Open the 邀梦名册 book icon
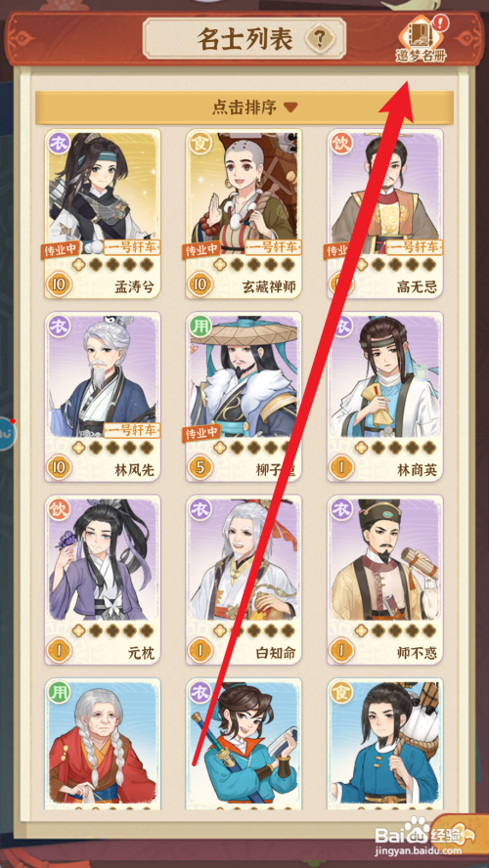489x868 pixels. pyautogui.click(x=422, y=40)
